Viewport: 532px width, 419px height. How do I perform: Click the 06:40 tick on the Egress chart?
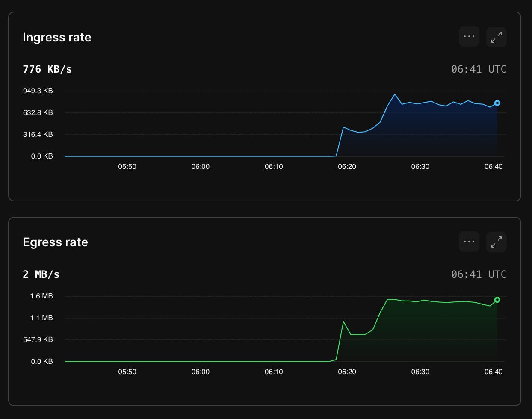point(494,372)
